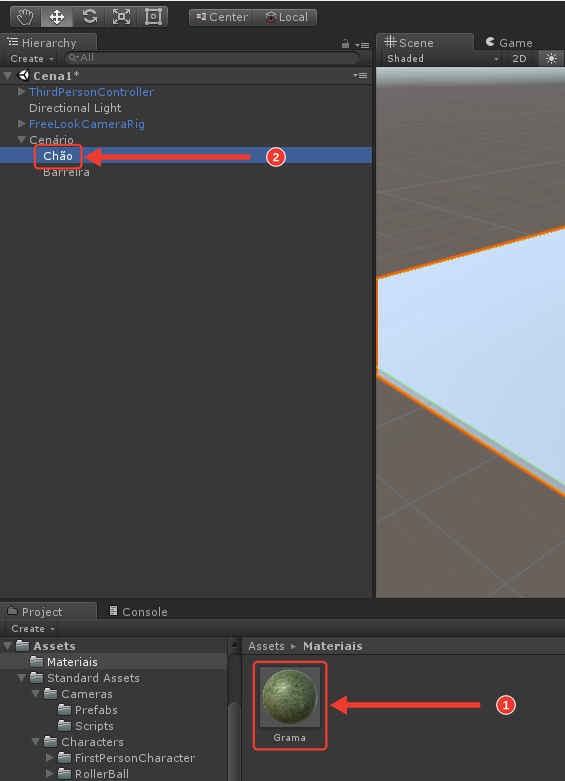Click the Grama material name label

289,738
